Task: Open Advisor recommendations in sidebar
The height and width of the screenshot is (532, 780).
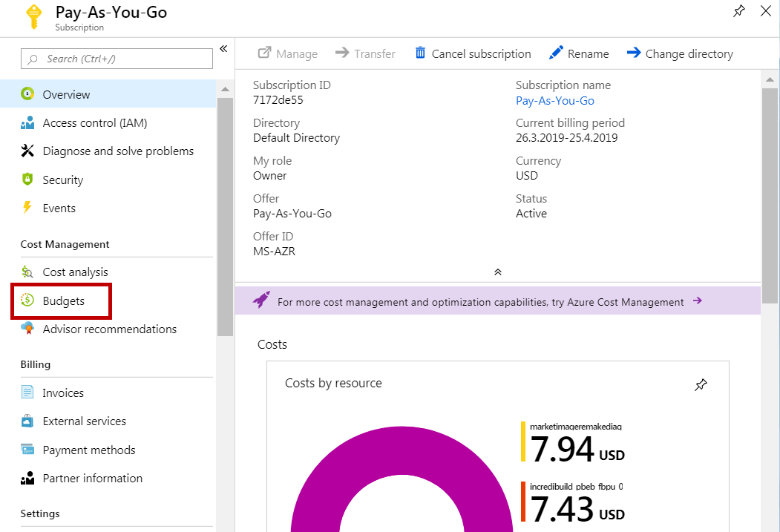Action: pyautogui.click(x=109, y=329)
